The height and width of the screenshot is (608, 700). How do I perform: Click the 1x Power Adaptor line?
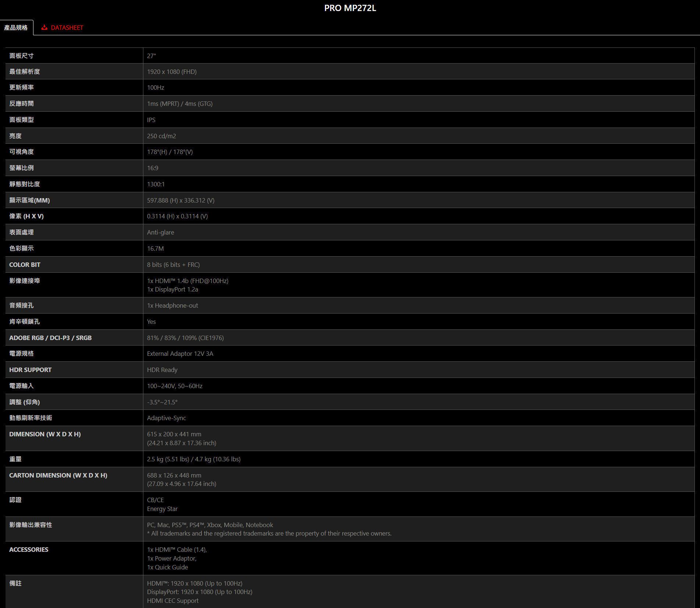point(172,558)
